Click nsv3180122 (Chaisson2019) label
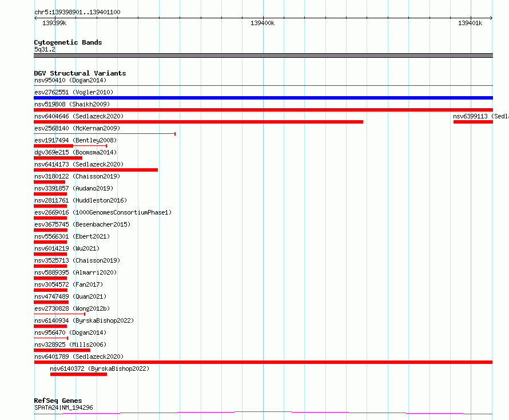 [77, 176]
